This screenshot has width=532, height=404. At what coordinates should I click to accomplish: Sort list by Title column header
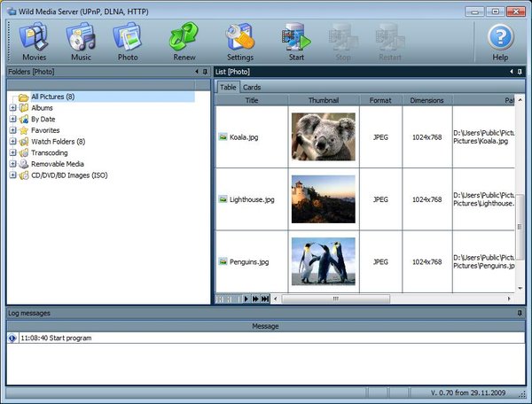(x=252, y=101)
